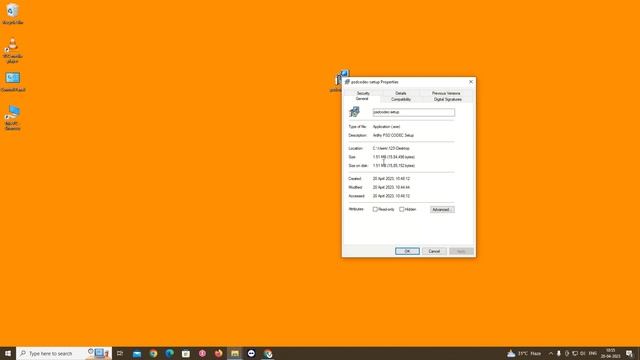The width and height of the screenshot is (640, 360).
Task: Open Advanced attributes button
Action: (442, 209)
